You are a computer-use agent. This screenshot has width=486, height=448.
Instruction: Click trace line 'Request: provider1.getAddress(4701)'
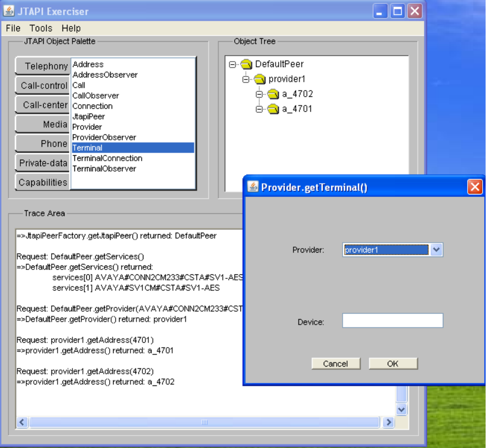click(x=85, y=340)
